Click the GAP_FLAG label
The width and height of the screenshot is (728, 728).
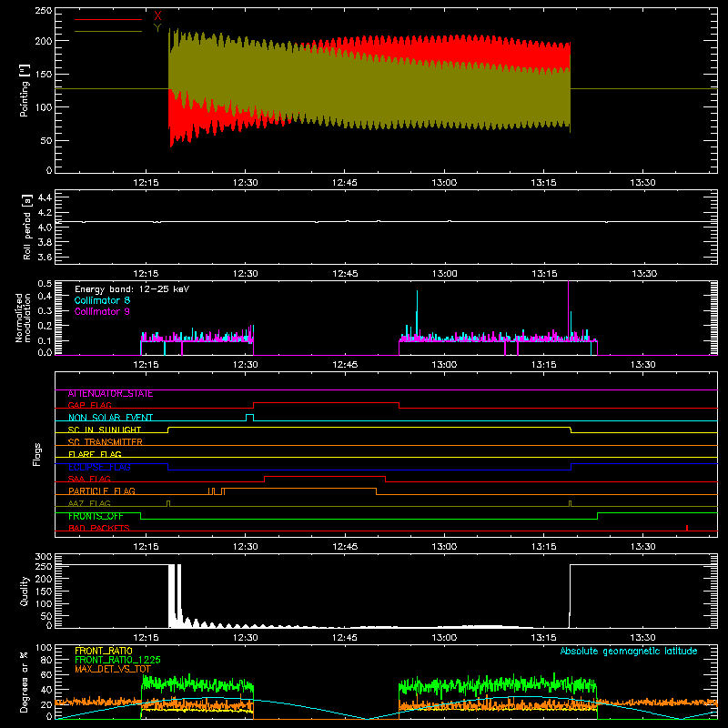pyautogui.click(x=89, y=405)
